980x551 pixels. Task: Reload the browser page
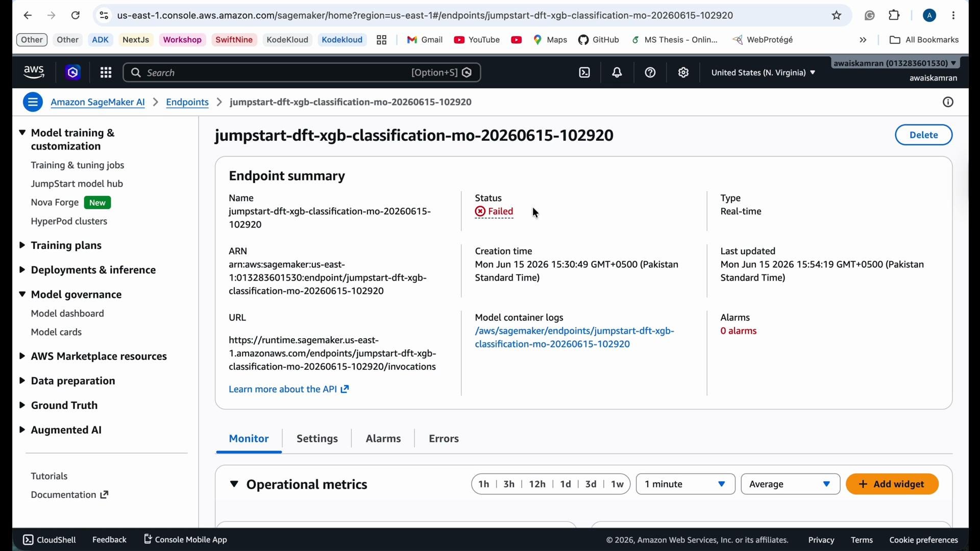tap(76, 15)
